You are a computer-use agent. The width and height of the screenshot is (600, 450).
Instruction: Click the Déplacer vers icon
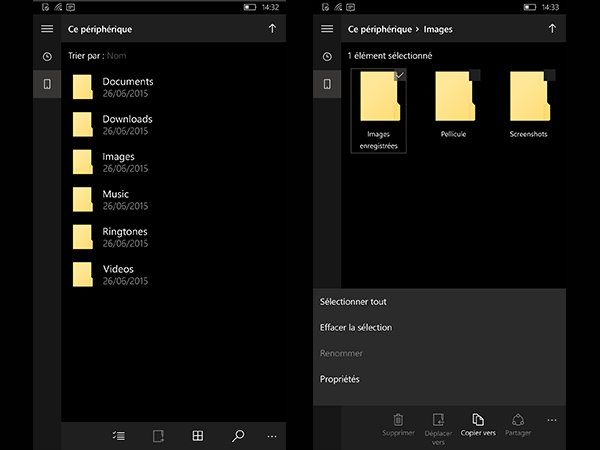pos(438,420)
